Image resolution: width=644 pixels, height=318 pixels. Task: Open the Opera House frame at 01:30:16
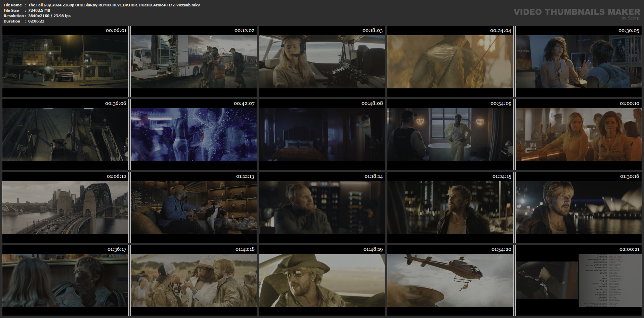coord(578,207)
